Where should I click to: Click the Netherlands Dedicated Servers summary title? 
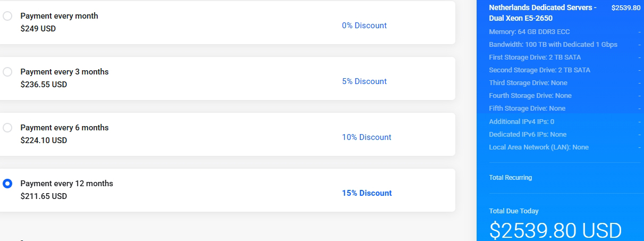[x=543, y=13]
